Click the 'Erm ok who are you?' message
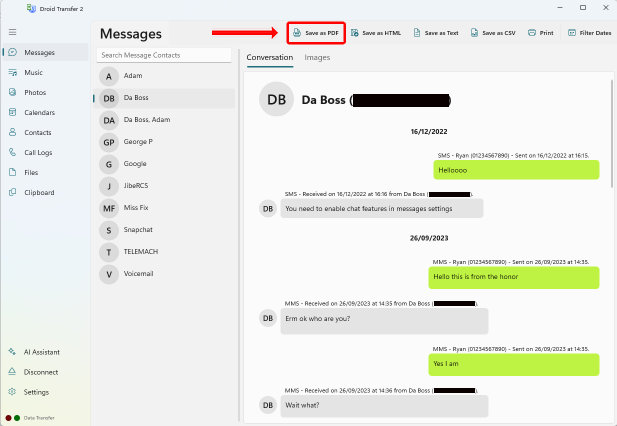The image size is (617, 426). pyautogui.click(x=384, y=321)
